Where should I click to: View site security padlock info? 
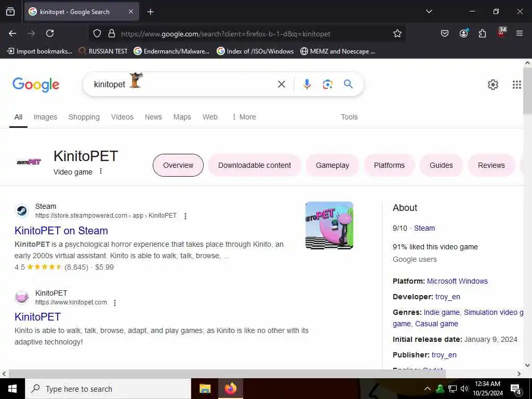[x=112, y=33]
